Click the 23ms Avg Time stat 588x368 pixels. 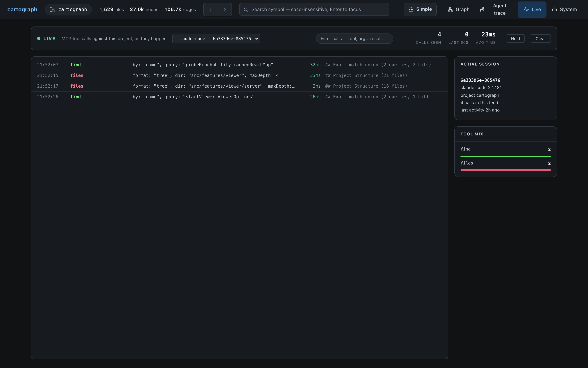(x=485, y=38)
